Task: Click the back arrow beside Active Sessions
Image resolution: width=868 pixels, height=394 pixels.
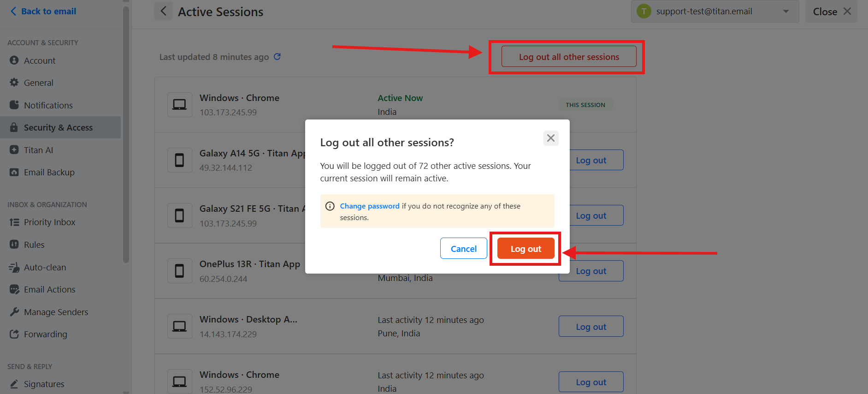Action: coord(163,11)
